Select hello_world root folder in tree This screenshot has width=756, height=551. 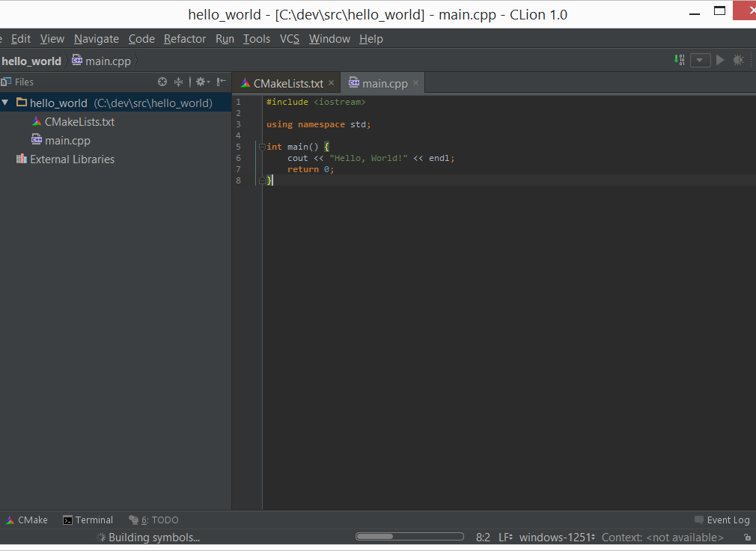[116, 103]
